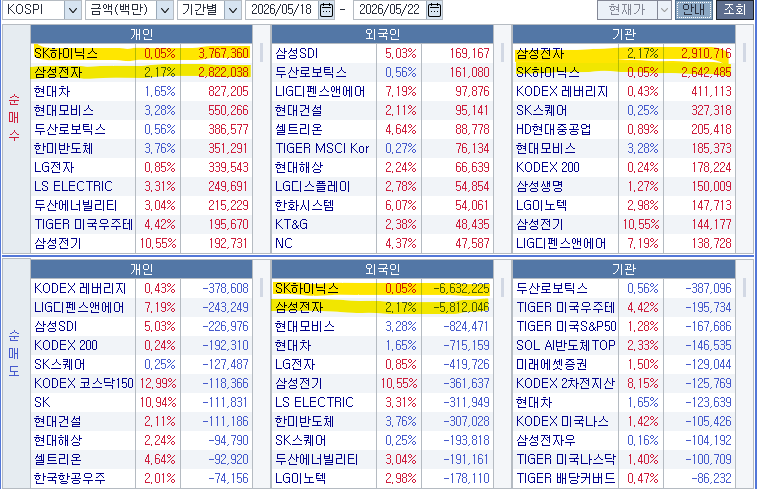Select 삼성전자 in 개인 net-buy list

58,72
